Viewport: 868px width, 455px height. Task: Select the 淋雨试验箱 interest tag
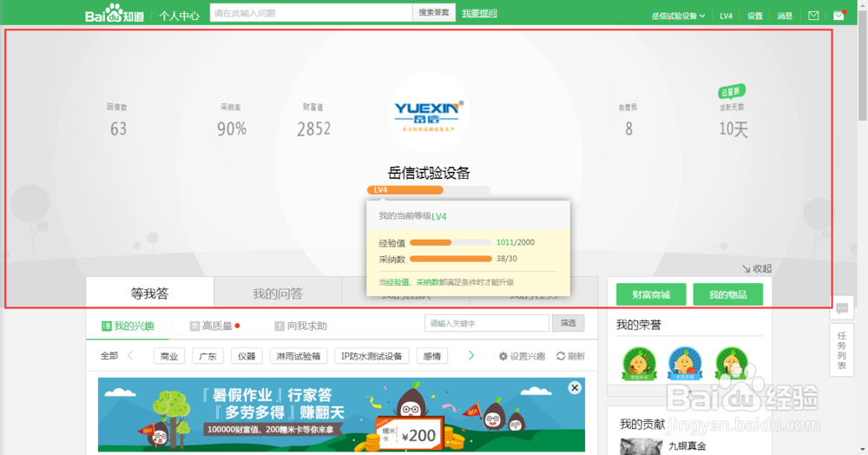click(x=299, y=356)
